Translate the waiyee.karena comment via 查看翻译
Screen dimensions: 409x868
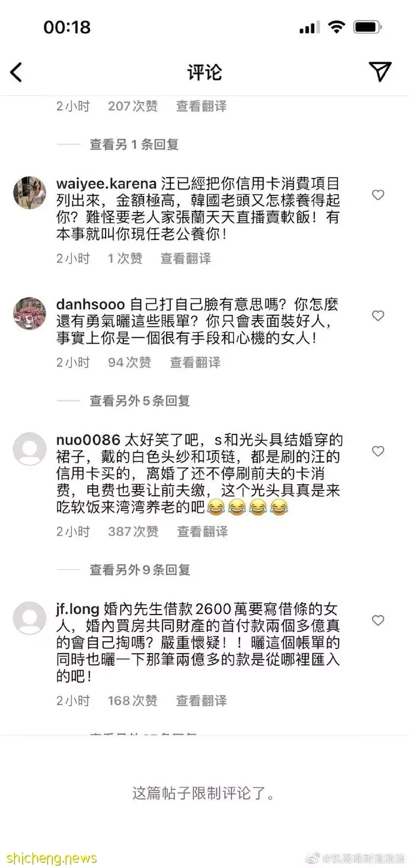[x=186, y=258]
